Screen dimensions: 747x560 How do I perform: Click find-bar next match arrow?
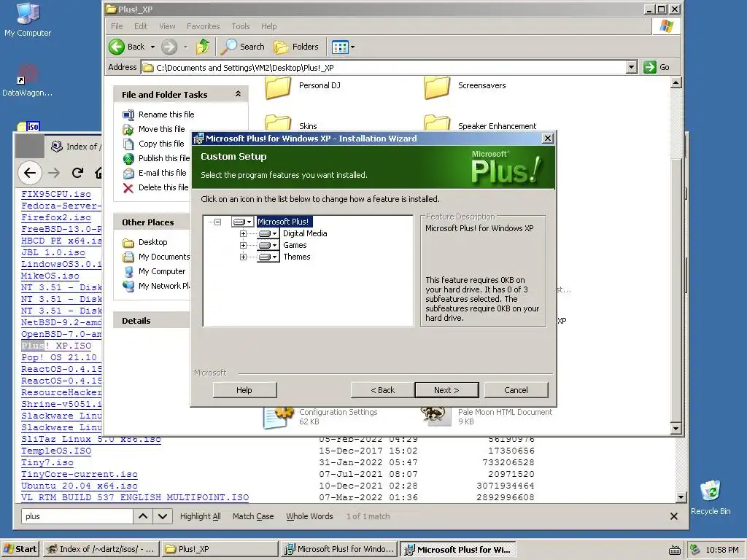[163, 516]
